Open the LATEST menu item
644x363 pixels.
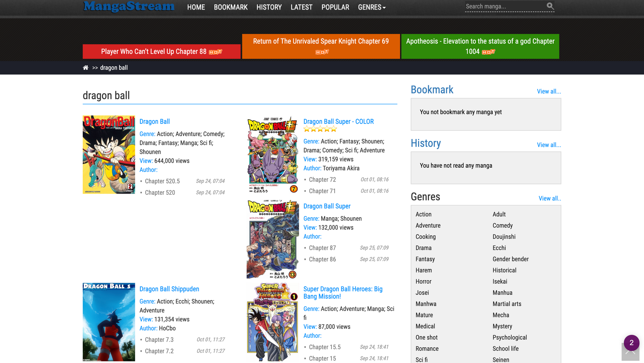pos(301,7)
